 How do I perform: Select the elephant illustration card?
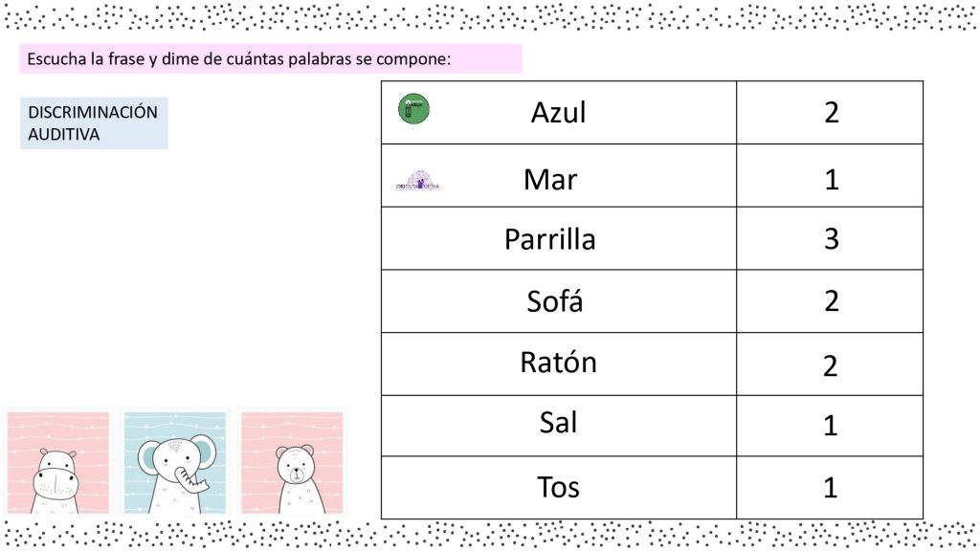pos(175,462)
